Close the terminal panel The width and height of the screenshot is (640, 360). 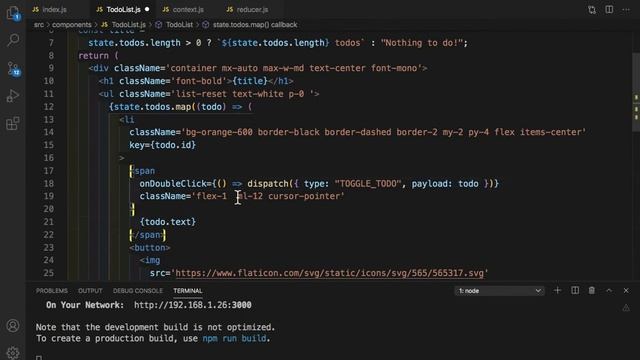[x=626, y=291]
